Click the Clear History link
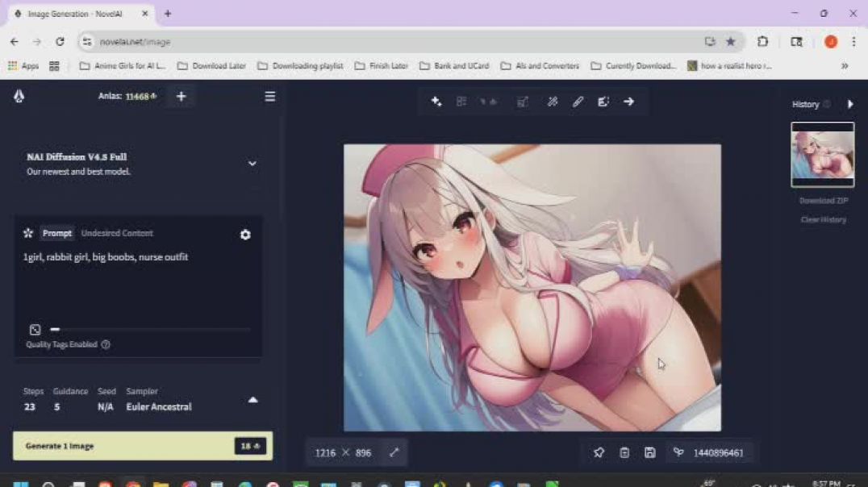Screen dimensions: 868x487 (823, 219)
